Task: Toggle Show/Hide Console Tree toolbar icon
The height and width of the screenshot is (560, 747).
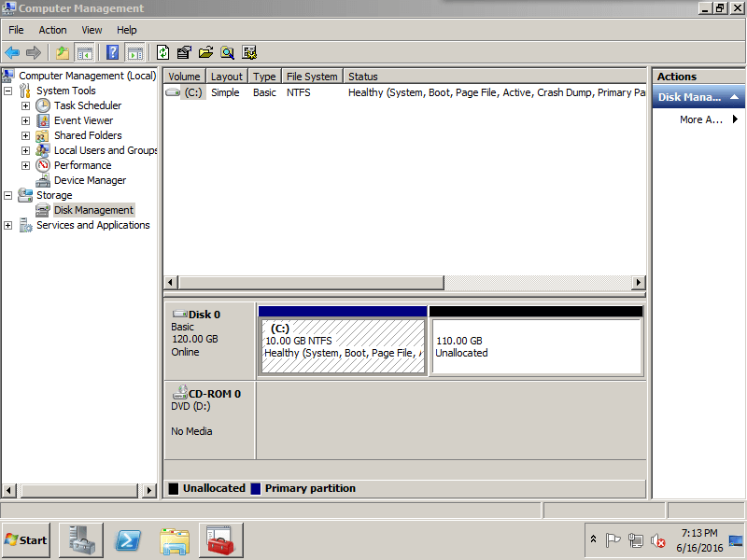Action: coord(85,52)
